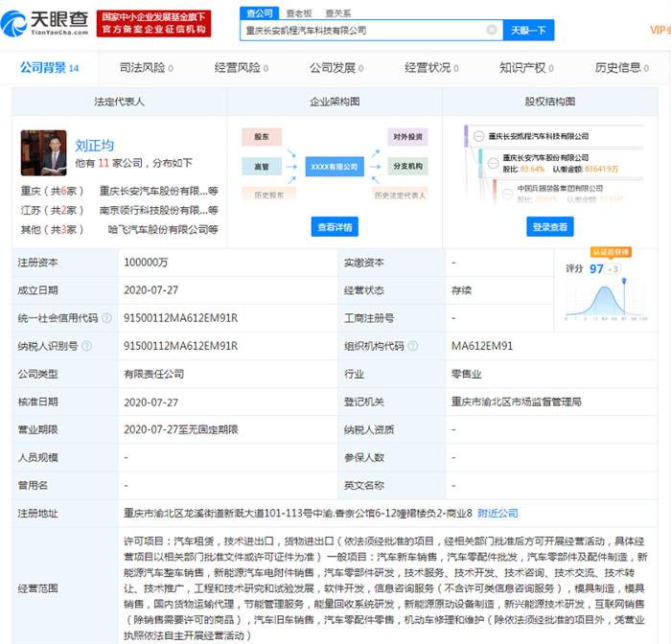Open the 司法风险 section tab

(x=147, y=68)
